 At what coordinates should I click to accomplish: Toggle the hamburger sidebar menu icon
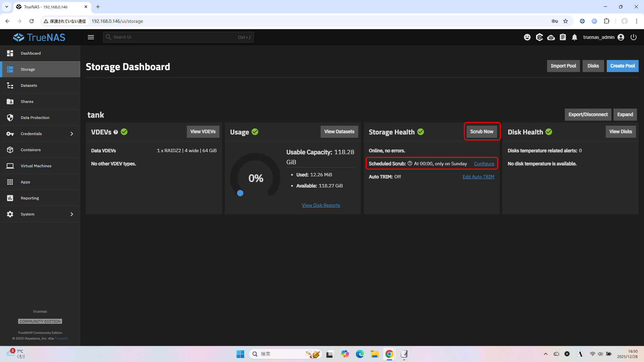click(x=91, y=37)
